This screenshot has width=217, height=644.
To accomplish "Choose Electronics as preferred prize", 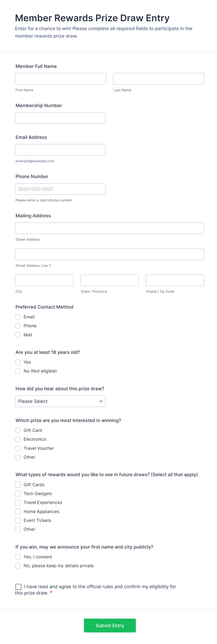I will [18, 439].
